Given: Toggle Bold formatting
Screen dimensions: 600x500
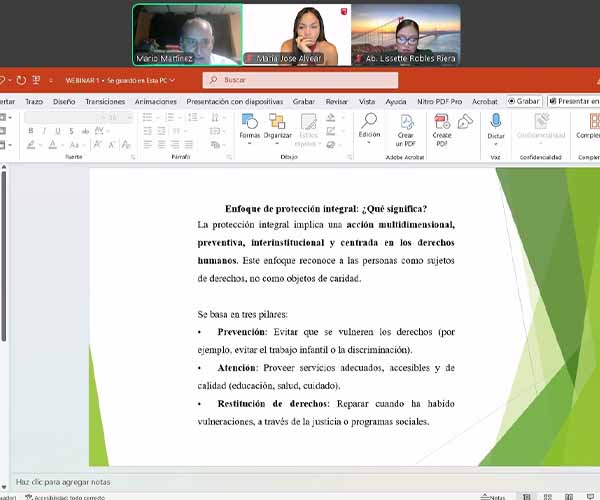Looking at the screenshot, I should point(31,131).
